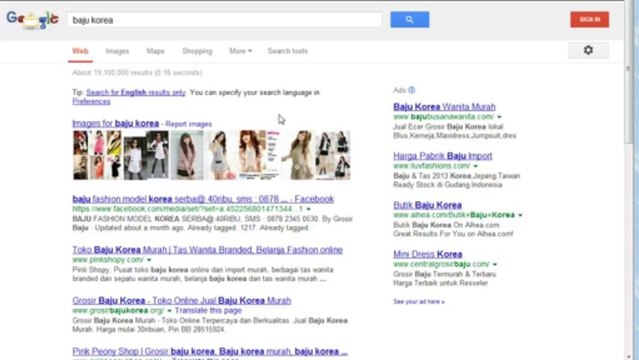Open last thumbnail with black jackets
This screenshot has width=639, height=360.
pos(333,155)
